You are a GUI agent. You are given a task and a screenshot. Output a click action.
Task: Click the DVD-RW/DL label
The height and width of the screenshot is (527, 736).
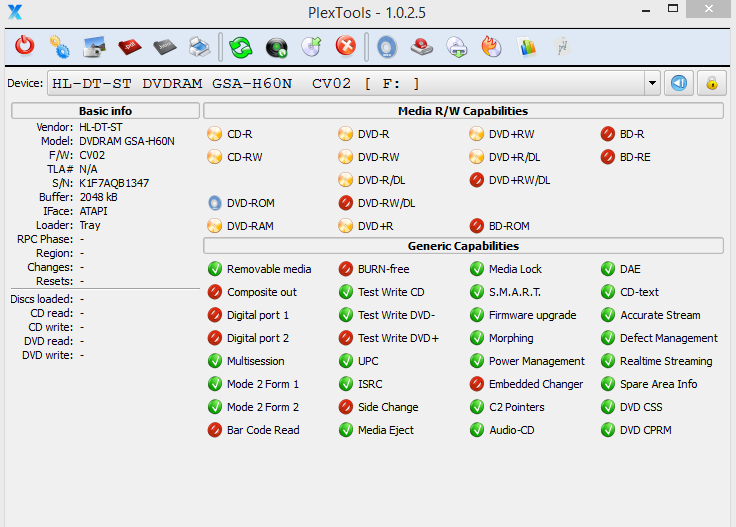tap(386, 203)
